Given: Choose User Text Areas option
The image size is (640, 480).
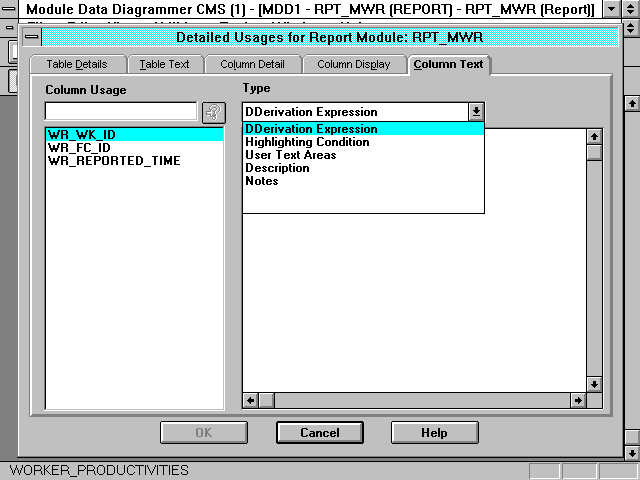Looking at the screenshot, I should tap(290, 155).
